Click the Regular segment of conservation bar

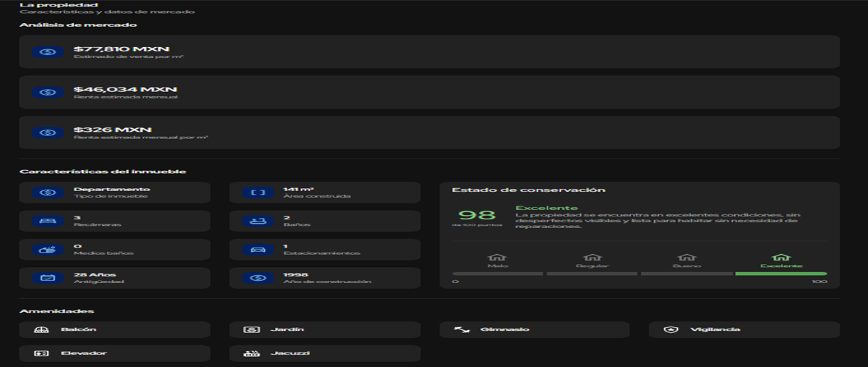point(592,274)
